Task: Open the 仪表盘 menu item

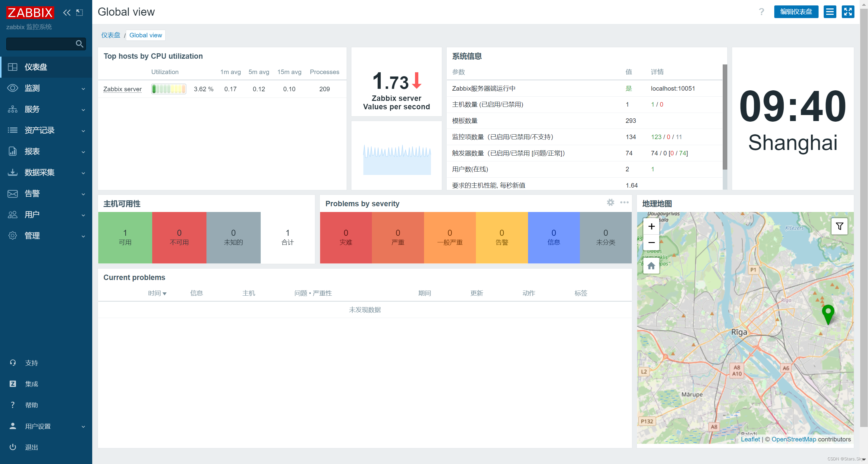Action: point(46,67)
